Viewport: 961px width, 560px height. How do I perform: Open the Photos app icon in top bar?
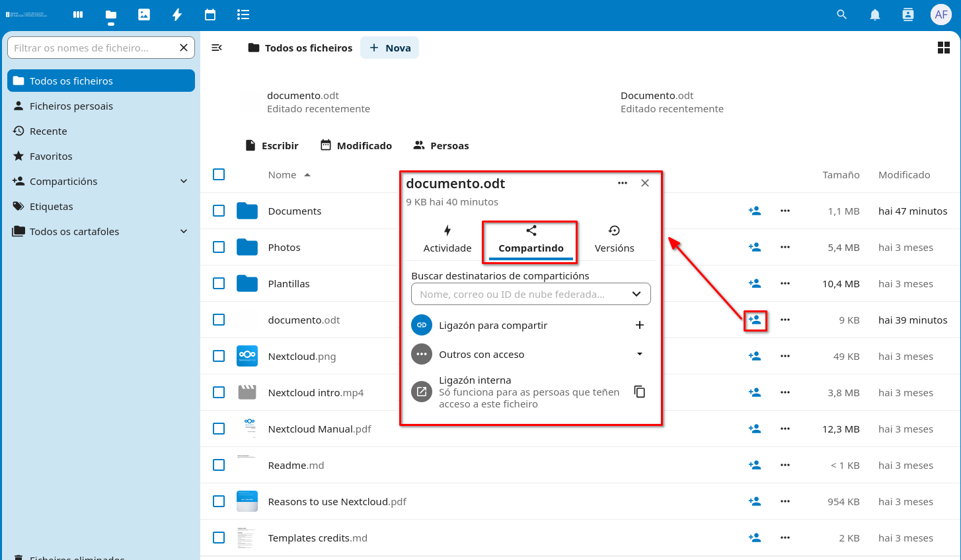[144, 15]
